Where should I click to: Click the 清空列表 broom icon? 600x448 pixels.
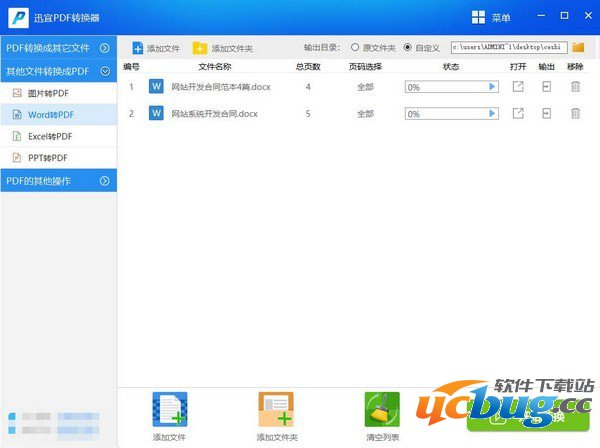pyautogui.click(x=382, y=409)
